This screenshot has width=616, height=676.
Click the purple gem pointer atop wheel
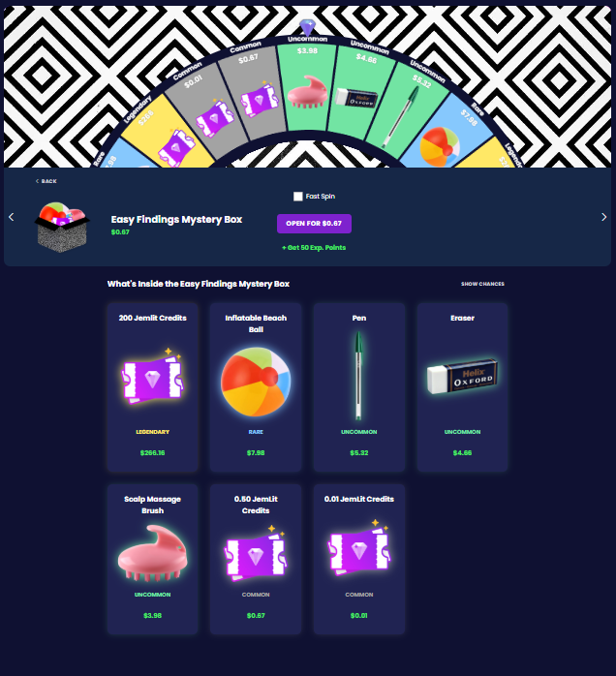308,27
